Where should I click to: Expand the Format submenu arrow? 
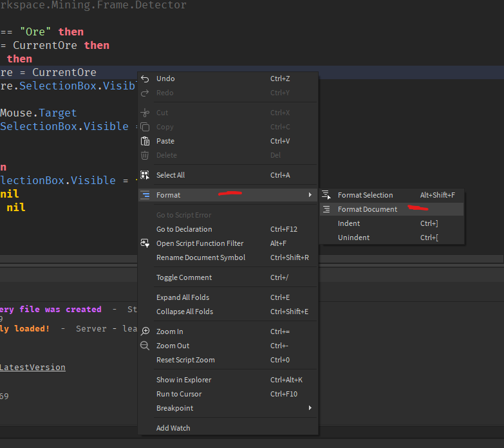click(310, 195)
